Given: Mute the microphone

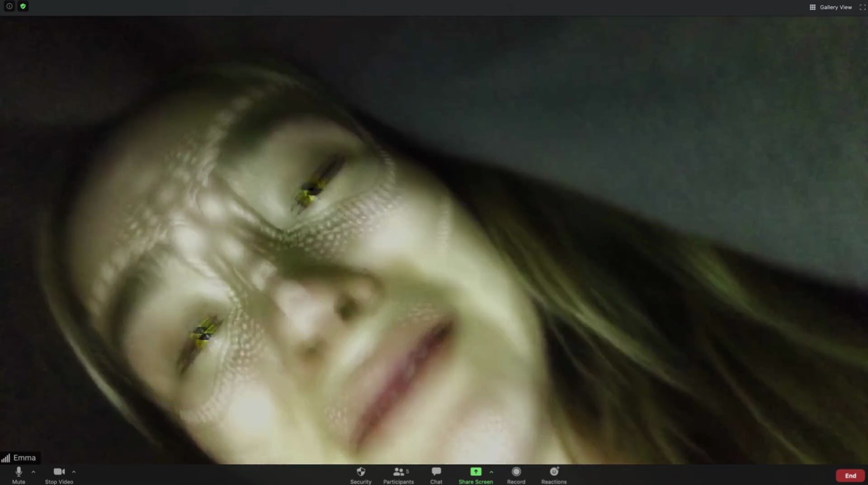Looking at the screenshot, I should coord(19,475).
